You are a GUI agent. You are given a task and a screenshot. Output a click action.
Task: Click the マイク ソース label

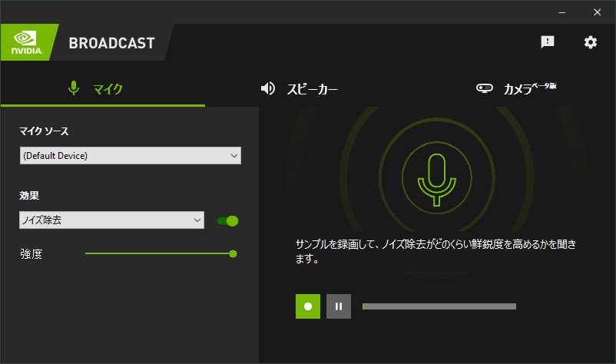[44, 131]
